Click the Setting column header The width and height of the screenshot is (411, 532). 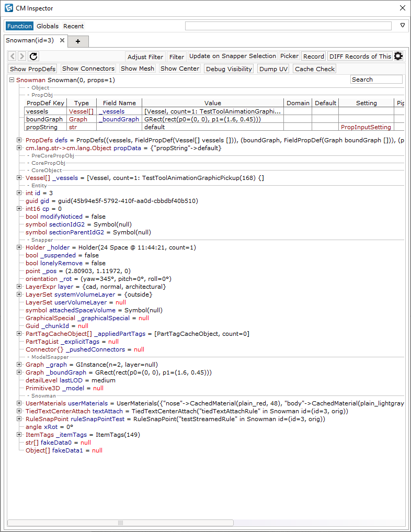(366, 103)
